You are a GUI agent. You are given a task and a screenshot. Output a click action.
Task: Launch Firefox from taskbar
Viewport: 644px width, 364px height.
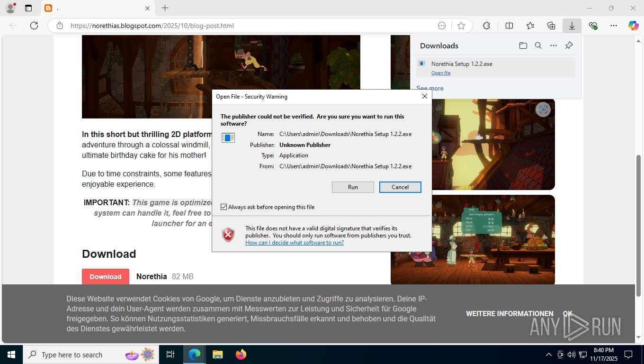click(x=241, y=355)
